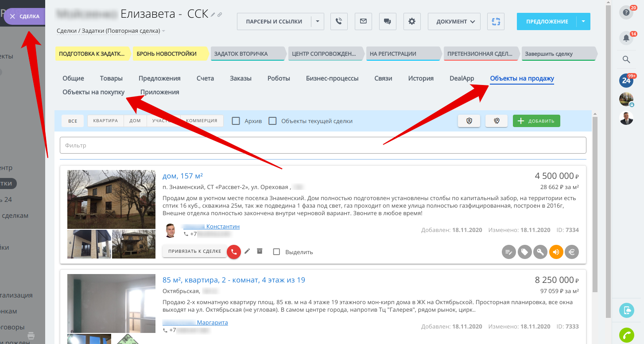This screenshot has width=644, height=344.
Task: Click the Фильтр input field
Action: pos(323,145)
